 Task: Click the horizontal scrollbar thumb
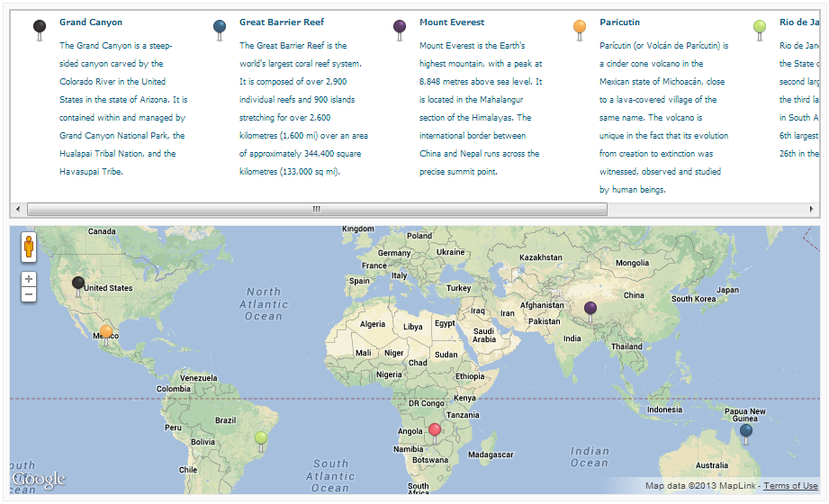click(x=317, y=209)
